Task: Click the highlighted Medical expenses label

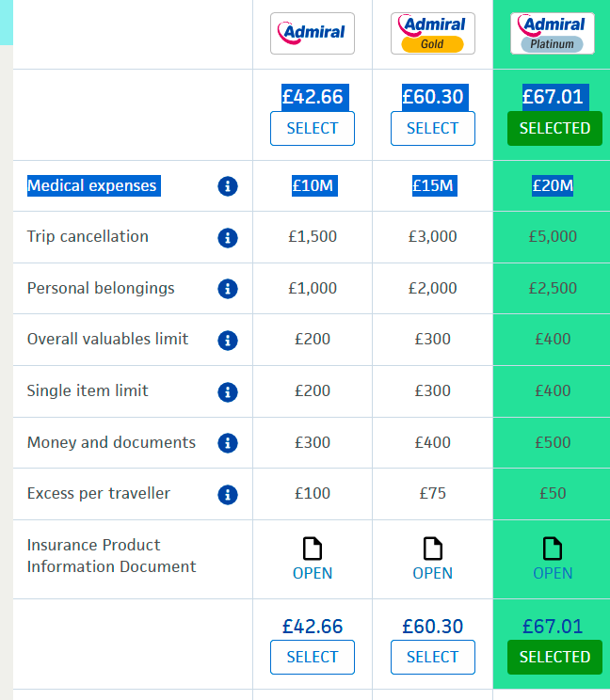Action: (92, 185)
